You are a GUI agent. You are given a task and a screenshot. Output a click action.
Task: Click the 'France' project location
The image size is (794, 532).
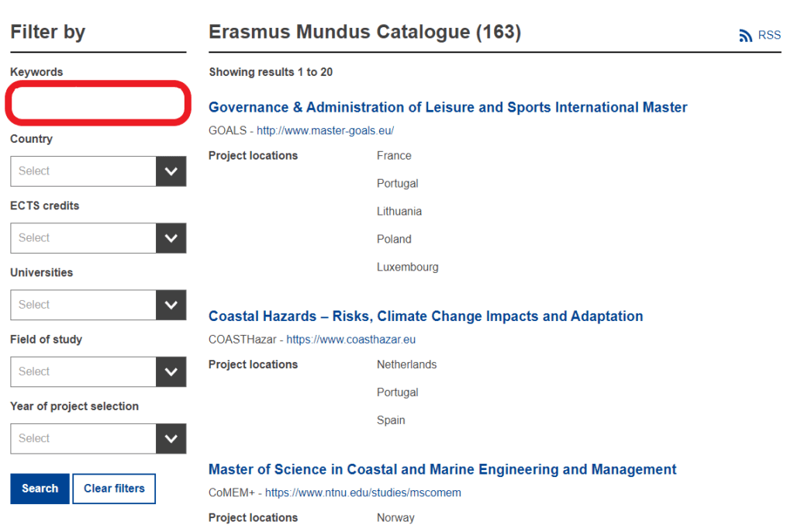pos(394,156)
